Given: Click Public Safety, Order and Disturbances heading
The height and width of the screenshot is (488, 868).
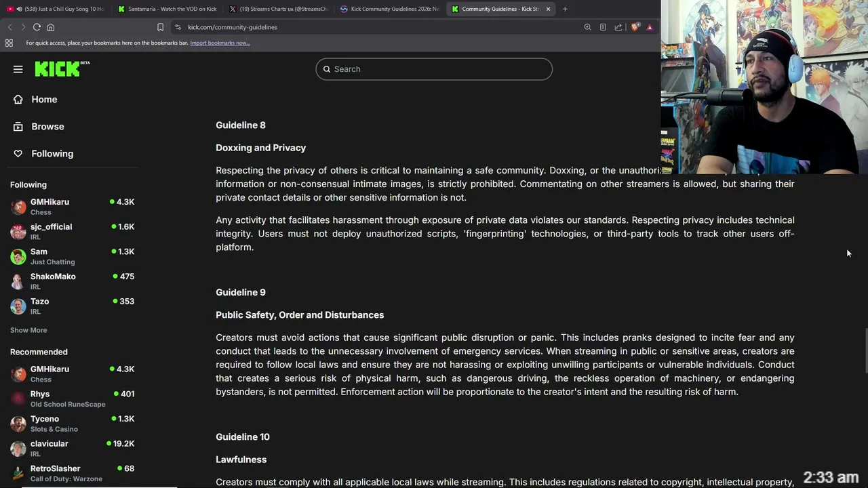Looking at the screenshot, I should click(x=300, y=315).
